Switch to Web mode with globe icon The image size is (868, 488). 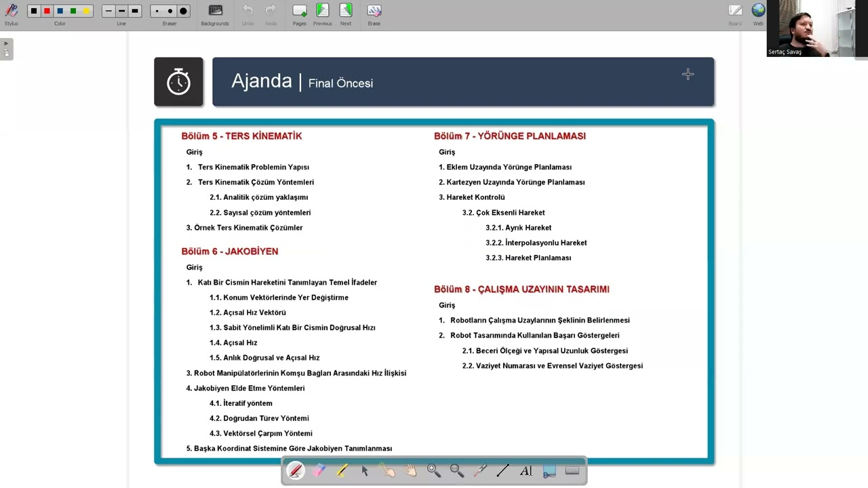point(758,14)
